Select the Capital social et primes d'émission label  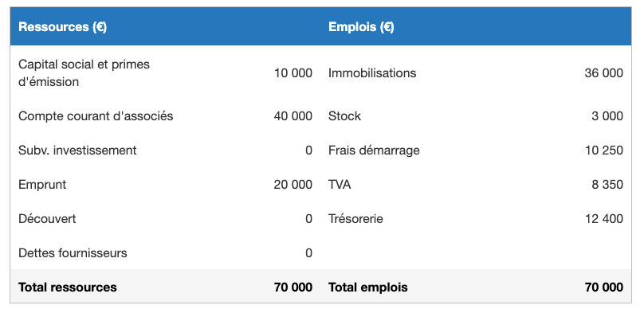84,73
